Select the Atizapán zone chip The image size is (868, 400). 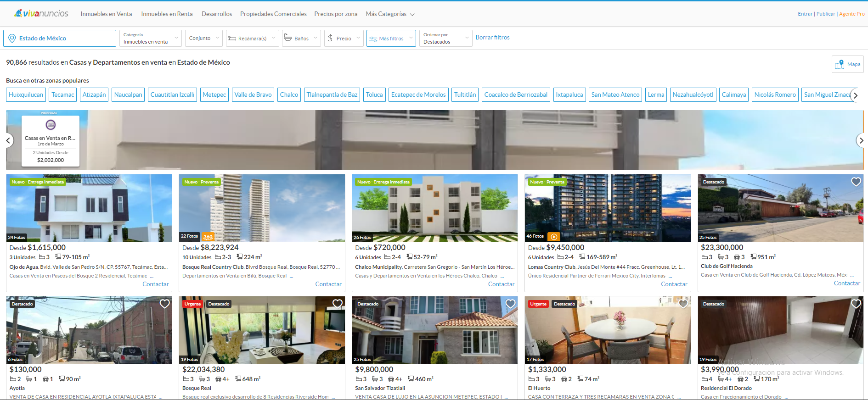(94, 95)
